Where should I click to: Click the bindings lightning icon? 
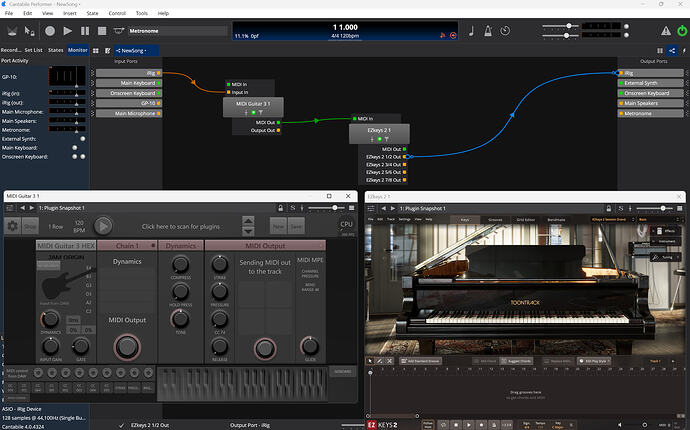[x=684, y=51]
